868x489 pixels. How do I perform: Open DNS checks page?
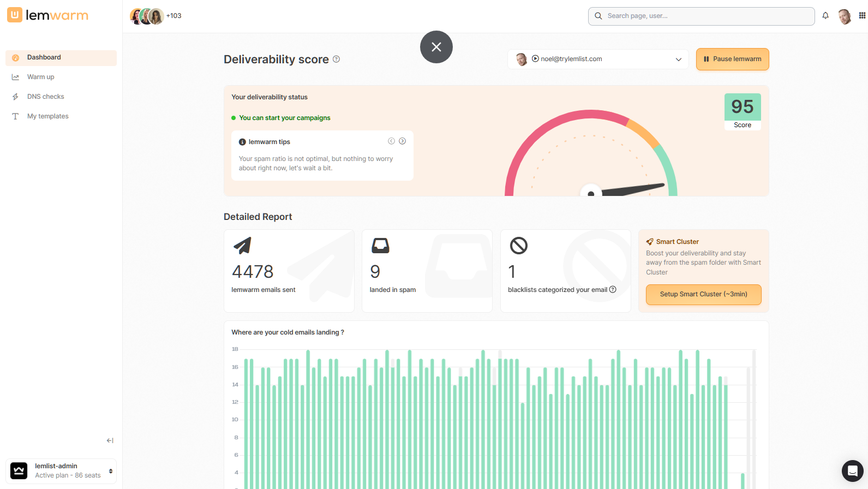coord(46,97)
